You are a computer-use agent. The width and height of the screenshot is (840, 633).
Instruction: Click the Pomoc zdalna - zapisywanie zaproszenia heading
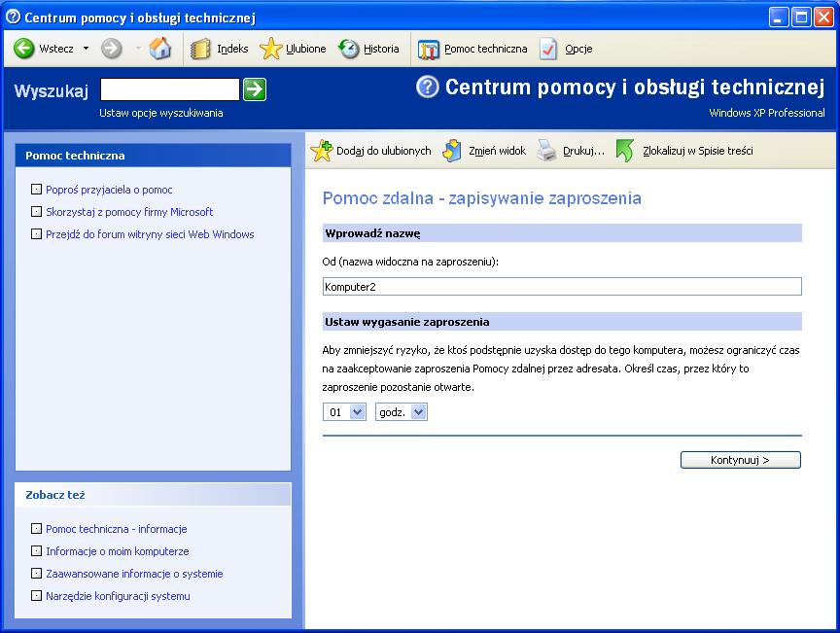coord(481,198)
